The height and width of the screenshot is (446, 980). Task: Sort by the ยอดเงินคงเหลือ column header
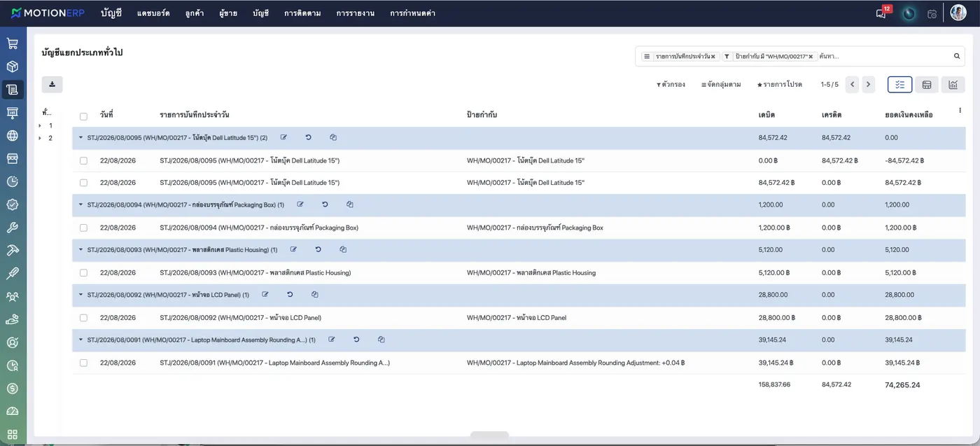point(909,115)
